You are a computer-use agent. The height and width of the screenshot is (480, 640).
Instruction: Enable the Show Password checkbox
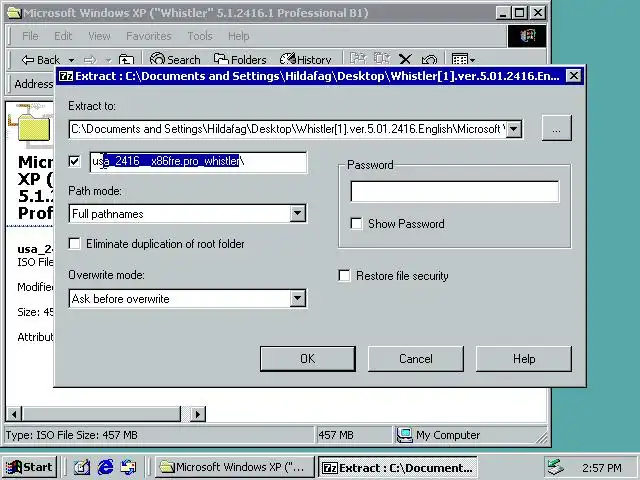[356, 224]
